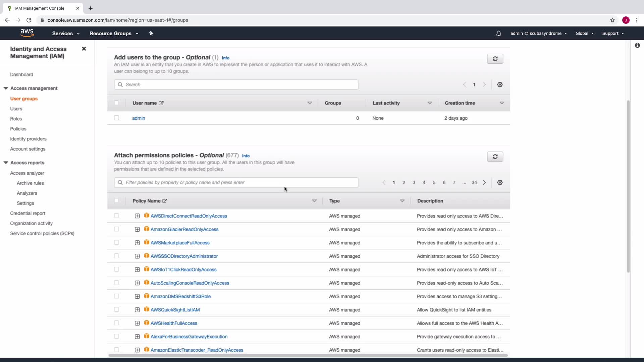This screenshot has width=644, height=362.
Task: Open the AWSHealthFullAccess policy link
Action: point(174,323)
